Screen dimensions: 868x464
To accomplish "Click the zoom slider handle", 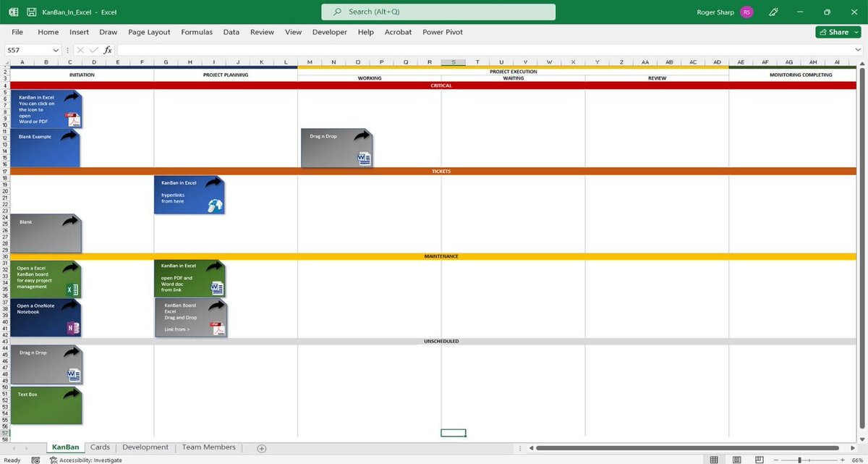I will [799, 460].
